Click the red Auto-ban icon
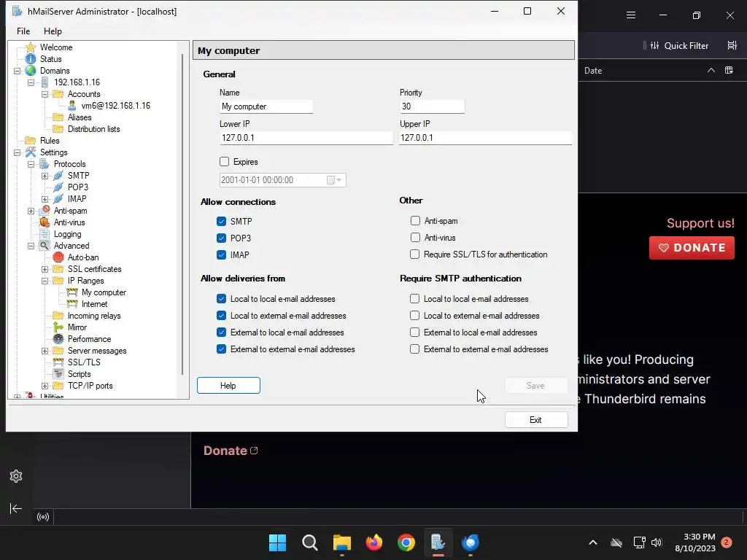747x560 pixels. (x=58, y=257)
